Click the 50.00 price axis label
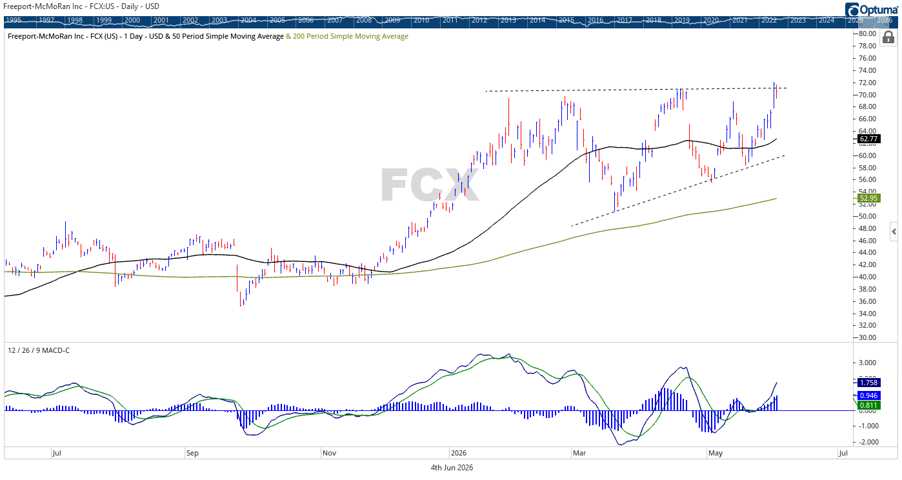The width and height of the screenshot is (902, 480). tap(867, 216)
